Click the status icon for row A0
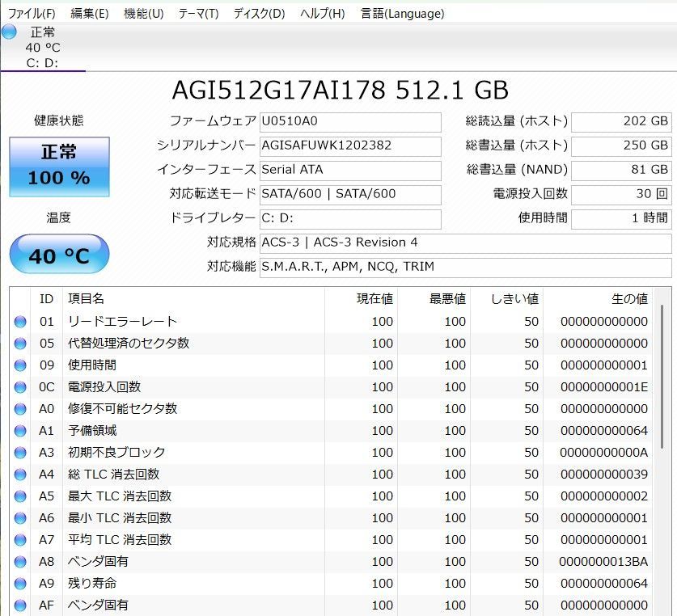The width and height of the screenshot is (677, 616). [20, 409]
